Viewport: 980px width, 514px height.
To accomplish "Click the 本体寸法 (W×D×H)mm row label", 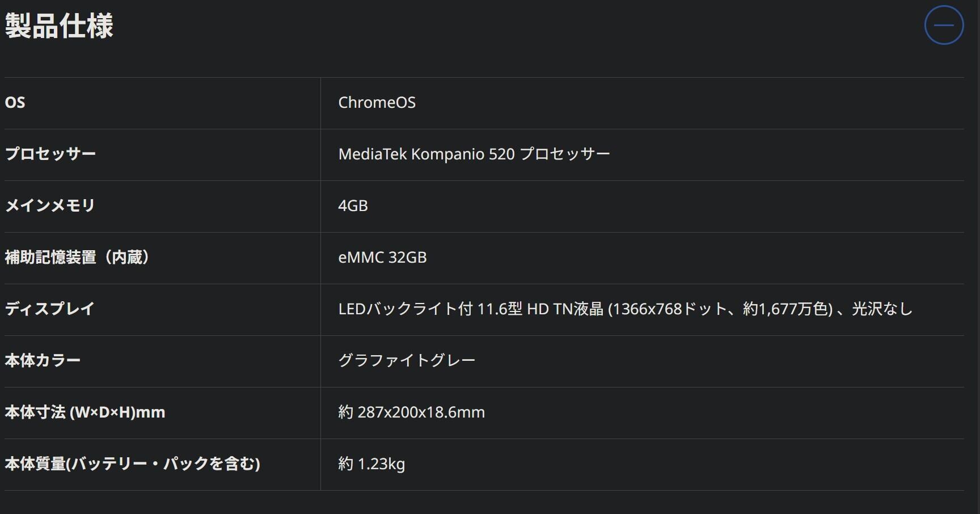I will pos(85,412).
